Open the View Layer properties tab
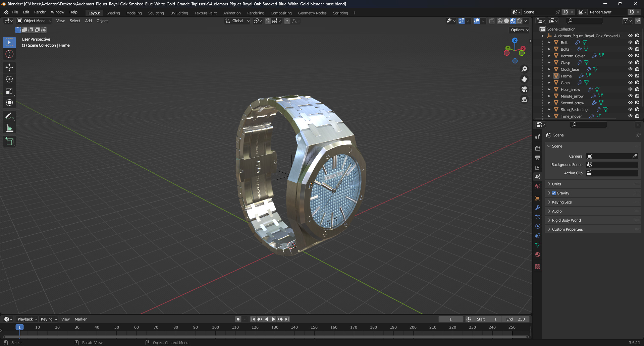 pos(538,167)
